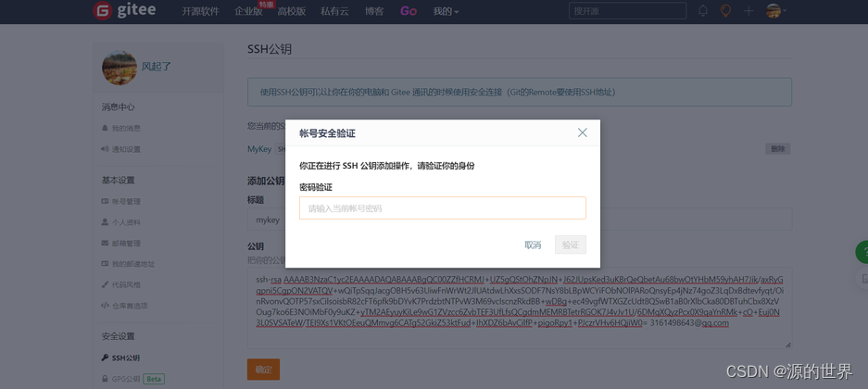Open 企业版 in top navigation

(248, 11)
